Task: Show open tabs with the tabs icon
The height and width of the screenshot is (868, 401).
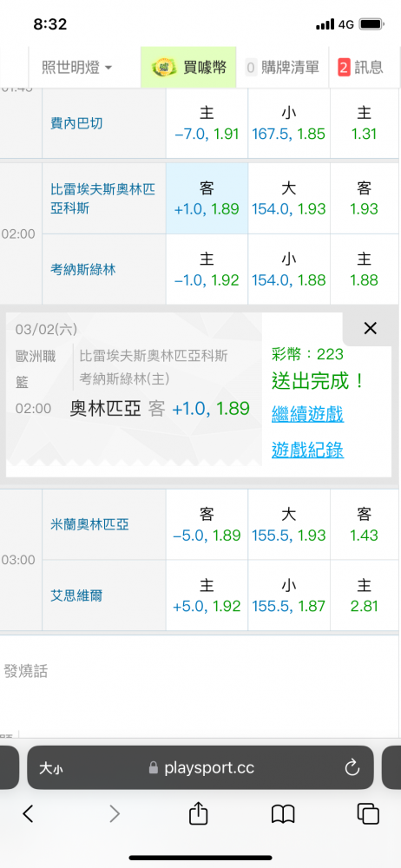Action: click(368, 814)
